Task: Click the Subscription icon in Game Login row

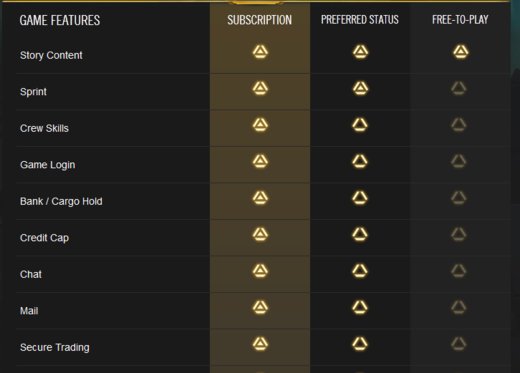Action: click(260, 162)
